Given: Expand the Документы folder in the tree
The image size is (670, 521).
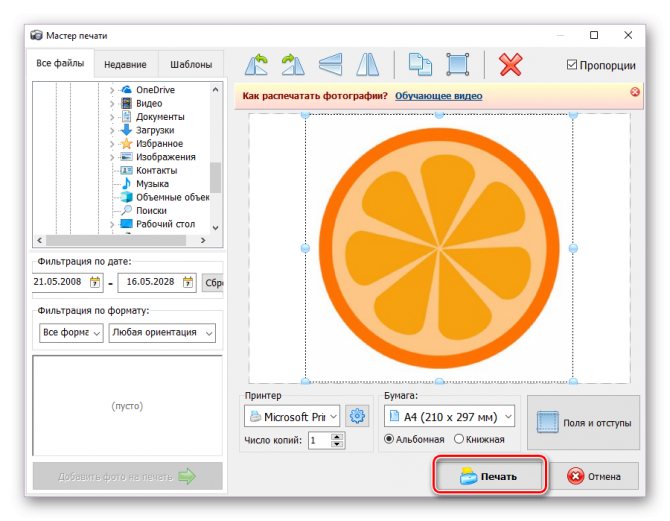Looking at the screenshot, I should [x=112, y=117].
